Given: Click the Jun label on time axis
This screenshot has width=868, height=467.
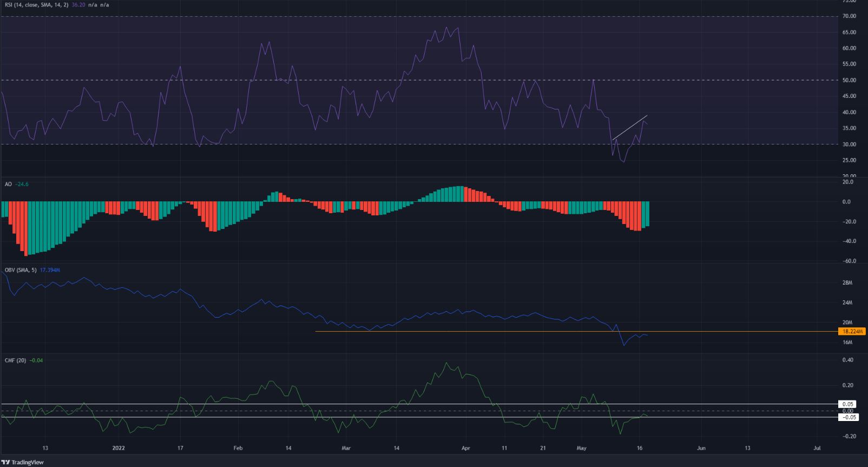Looking at the screenshot, I should [701, 448].
